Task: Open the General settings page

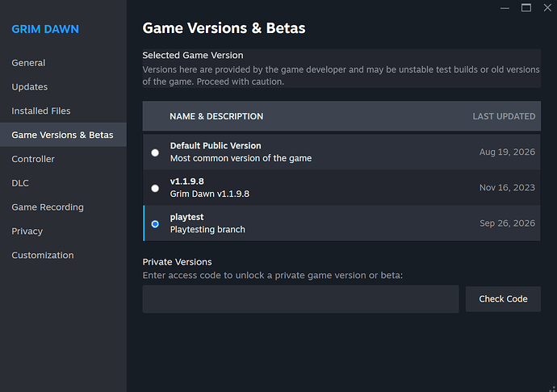Action: coord(28,63)
